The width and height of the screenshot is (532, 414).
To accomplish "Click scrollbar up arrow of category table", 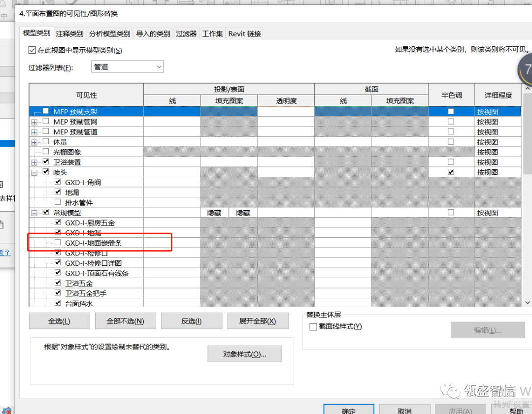I will [x=527, y=89].
